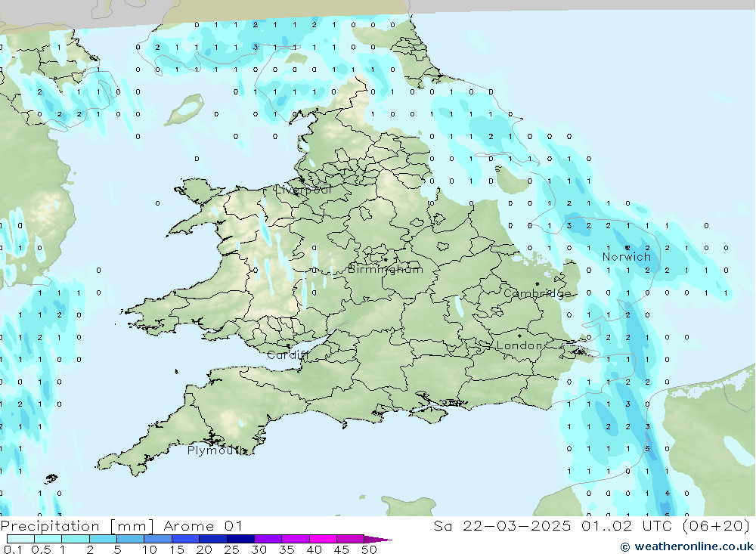Pick the 2–5 mm legend swatch
Image resolution: width=756 pixels, height=554 pixels.
(x=103, y=539)
